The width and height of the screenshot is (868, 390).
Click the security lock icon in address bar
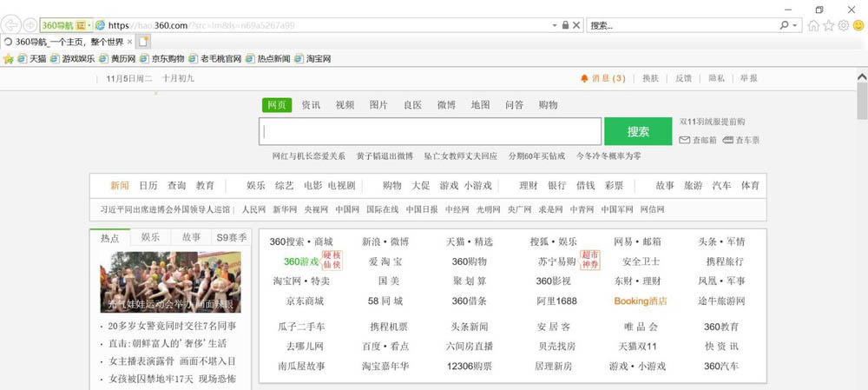pyautogui.click(x=565, y=25)
